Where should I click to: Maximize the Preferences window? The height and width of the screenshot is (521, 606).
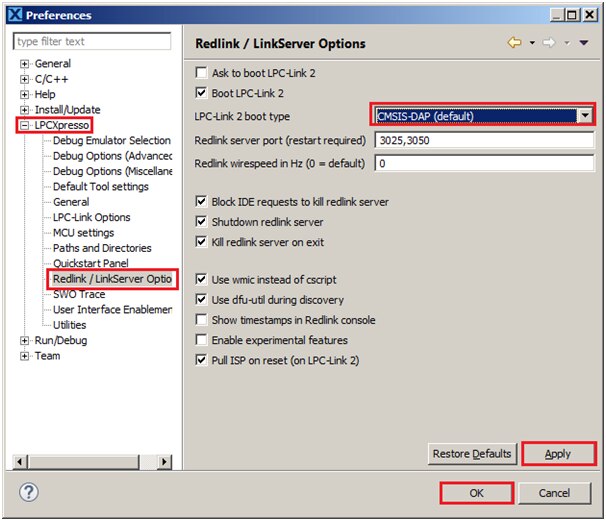coord(572,15)
